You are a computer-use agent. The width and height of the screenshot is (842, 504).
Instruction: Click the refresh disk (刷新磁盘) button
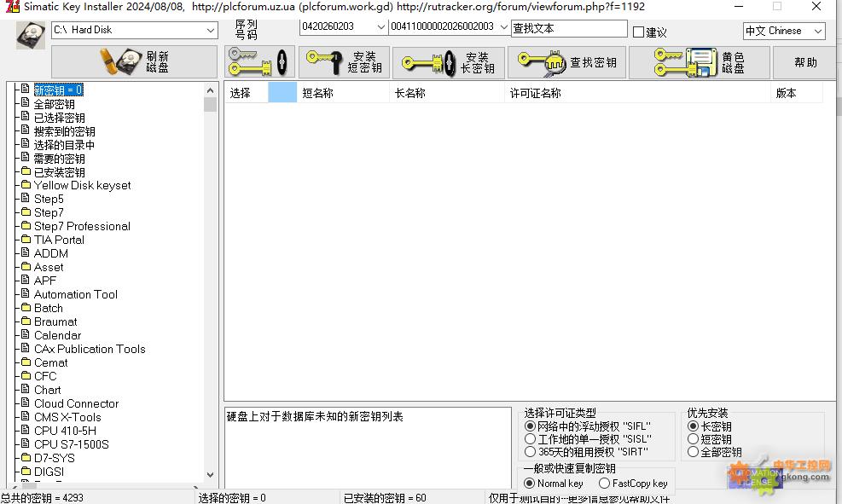click(135, 62)
